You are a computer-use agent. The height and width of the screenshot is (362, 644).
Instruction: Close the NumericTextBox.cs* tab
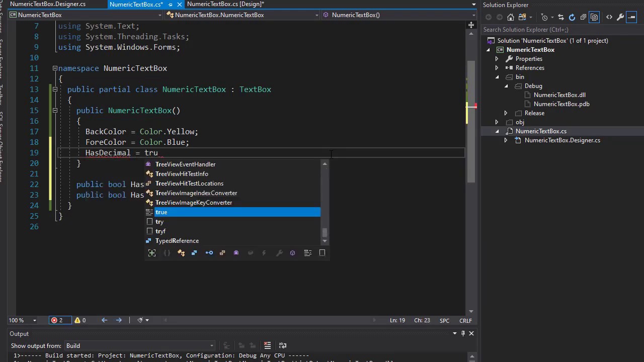(x=180, y=5)
